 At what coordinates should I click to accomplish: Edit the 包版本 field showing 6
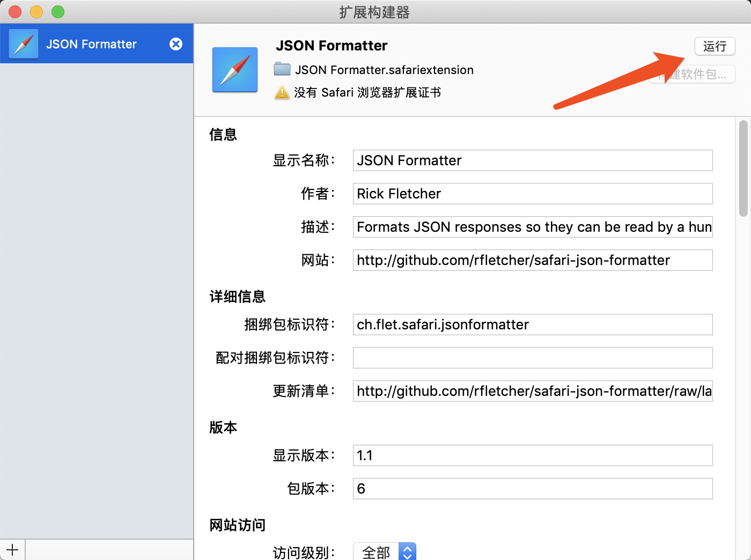pos(533,489)
